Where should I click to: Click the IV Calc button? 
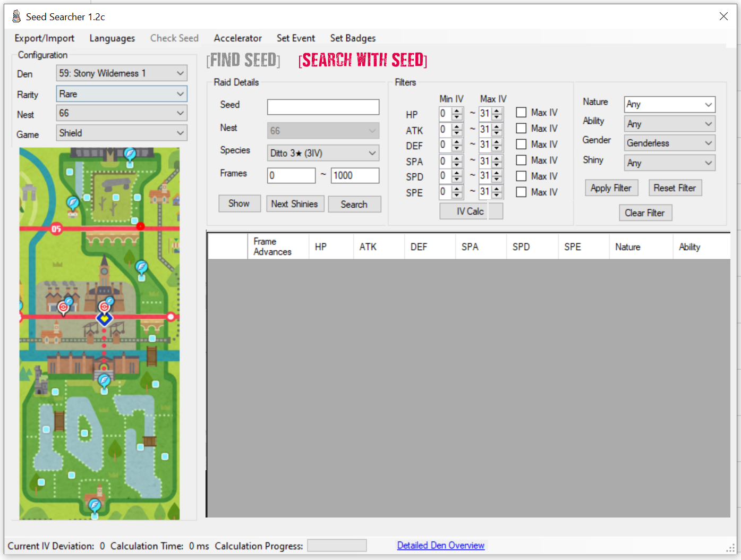[471, 211]
